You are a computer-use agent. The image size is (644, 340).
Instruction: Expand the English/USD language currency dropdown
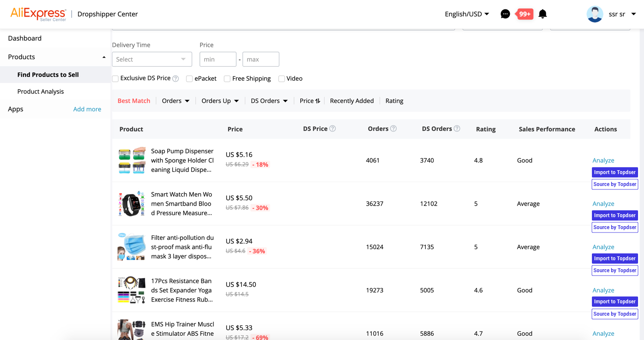tap(466, 14)
